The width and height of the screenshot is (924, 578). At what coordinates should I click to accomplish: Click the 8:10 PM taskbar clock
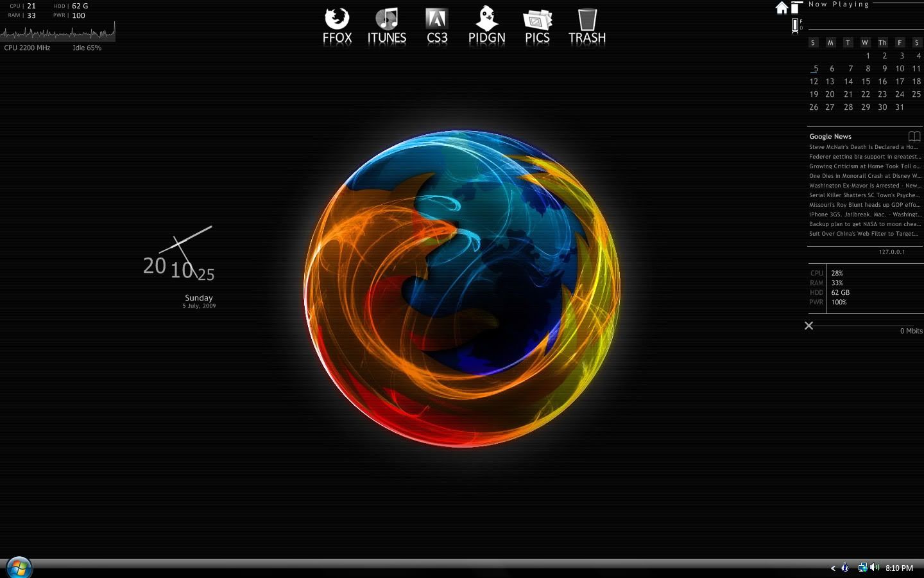pyautogui.click(x=899, y=568)
